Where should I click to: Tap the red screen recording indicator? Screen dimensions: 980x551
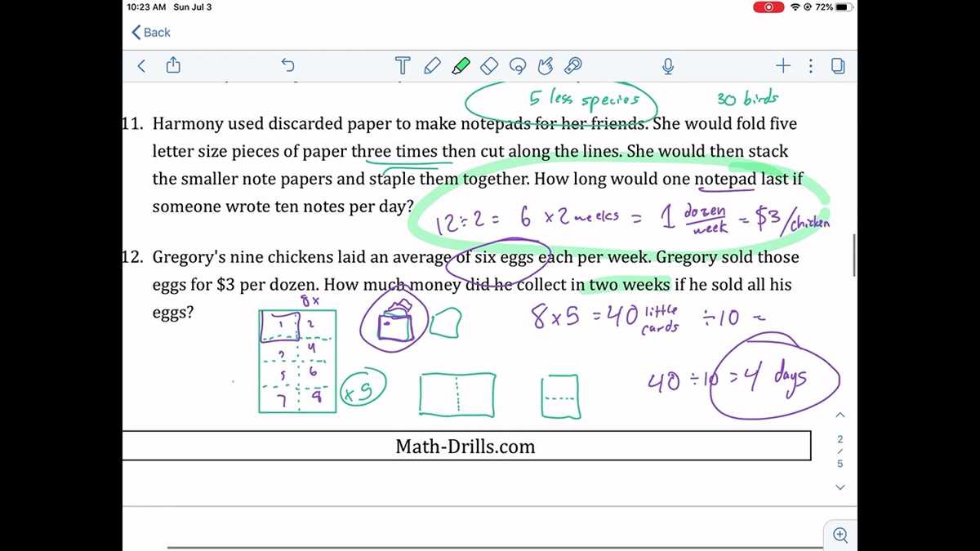tap(768, 7)
